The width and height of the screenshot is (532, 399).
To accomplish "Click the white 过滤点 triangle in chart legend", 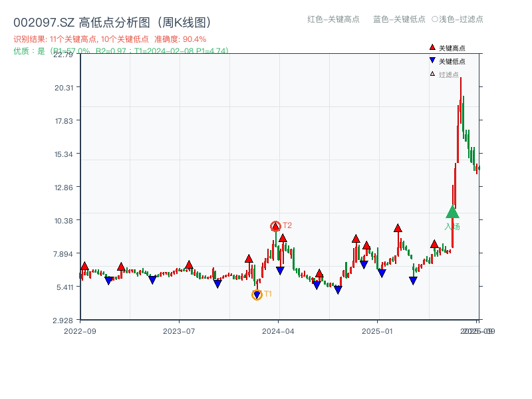I will tap(432, 74).
